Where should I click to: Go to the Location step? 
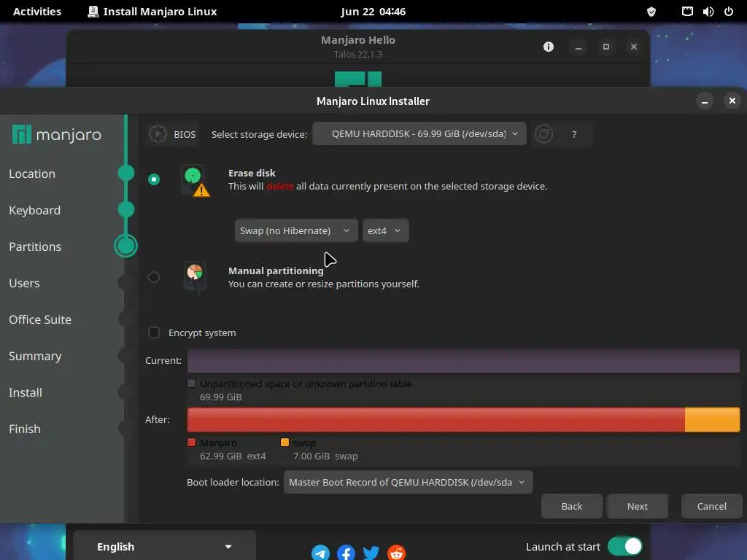(32, 174)
